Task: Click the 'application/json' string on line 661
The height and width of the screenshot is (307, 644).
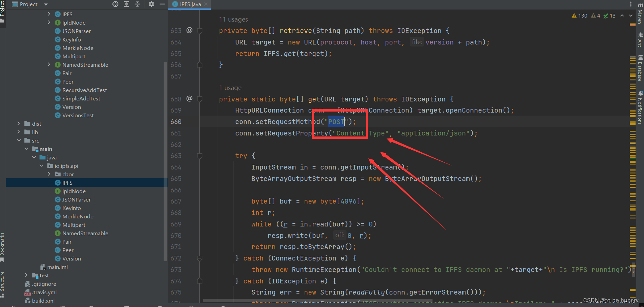Action: (433, 133)
